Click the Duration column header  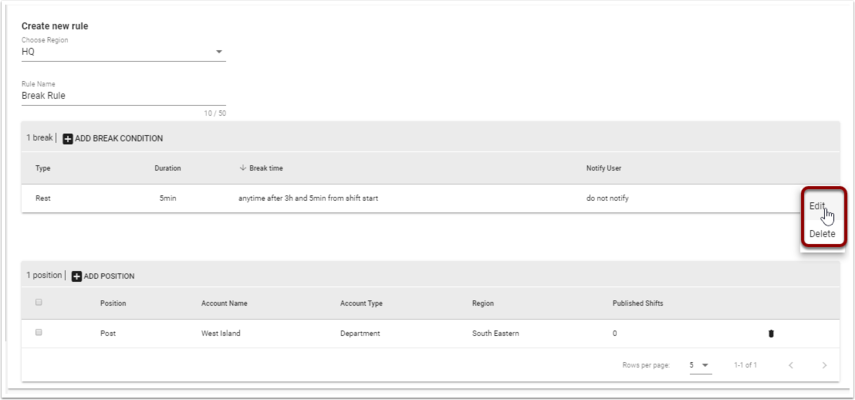pos(167,168)
